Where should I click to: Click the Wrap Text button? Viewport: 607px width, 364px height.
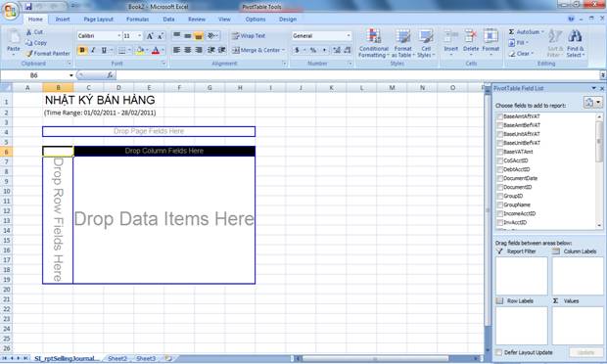(249, 36)
